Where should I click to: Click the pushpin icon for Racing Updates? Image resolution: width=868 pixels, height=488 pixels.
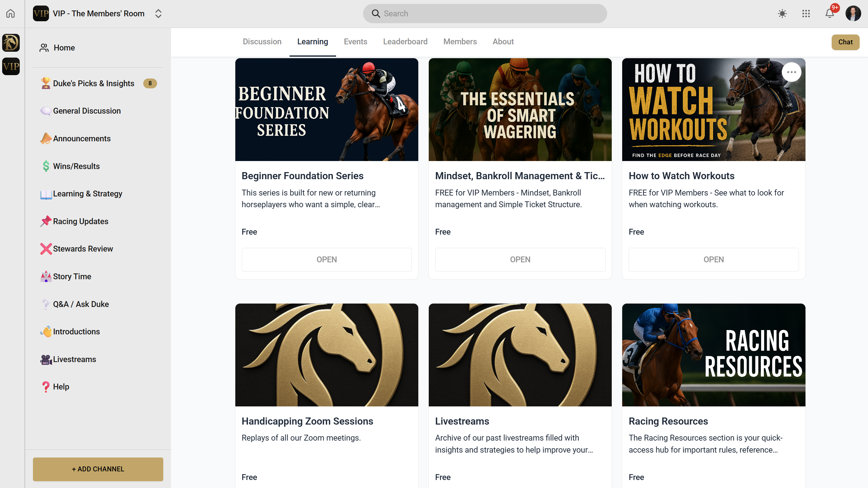[46, 221]
